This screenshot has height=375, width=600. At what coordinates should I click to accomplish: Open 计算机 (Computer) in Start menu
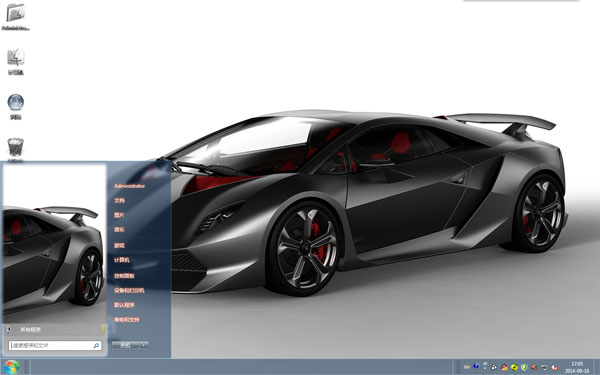pos(122,260)
